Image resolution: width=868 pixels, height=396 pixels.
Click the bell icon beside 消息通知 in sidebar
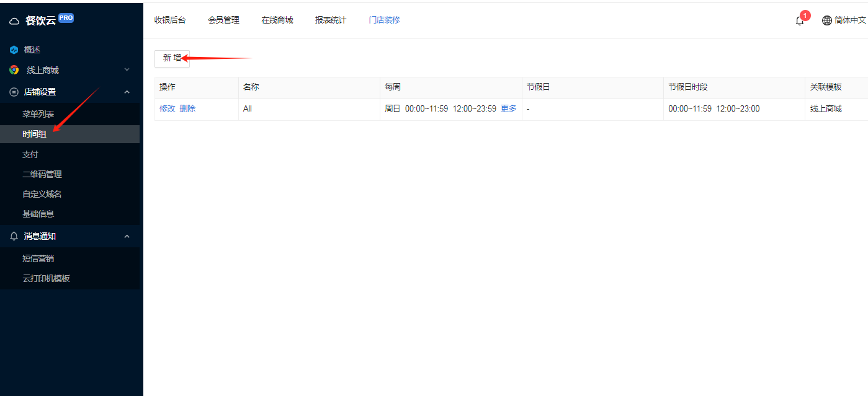click(14, 236)
